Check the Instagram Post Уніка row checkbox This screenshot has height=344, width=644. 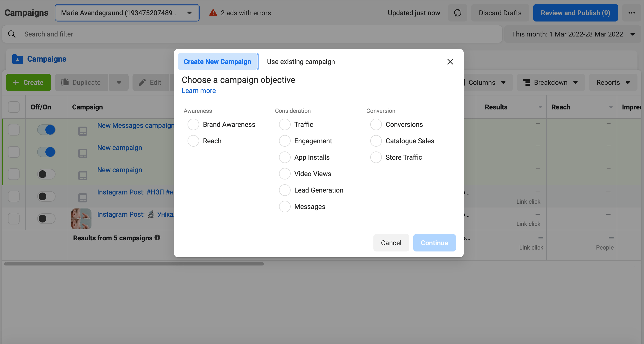(14, 219)
